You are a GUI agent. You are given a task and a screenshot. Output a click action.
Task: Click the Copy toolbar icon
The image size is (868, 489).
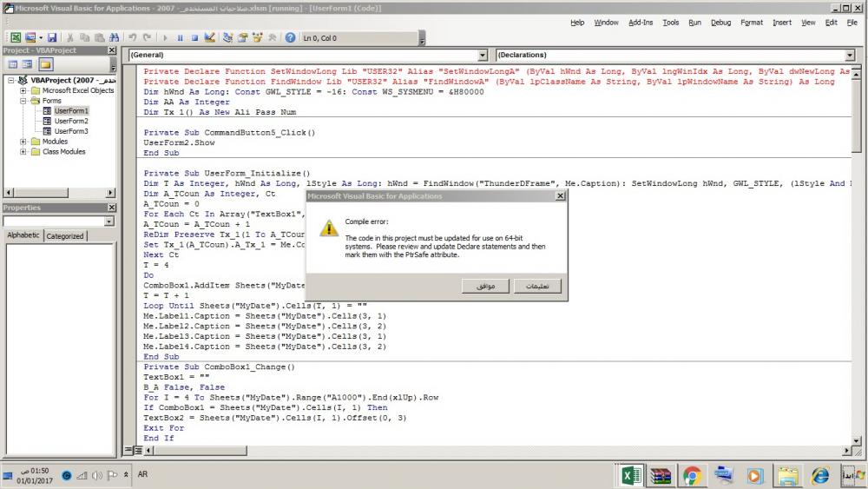tap(85, 37)
